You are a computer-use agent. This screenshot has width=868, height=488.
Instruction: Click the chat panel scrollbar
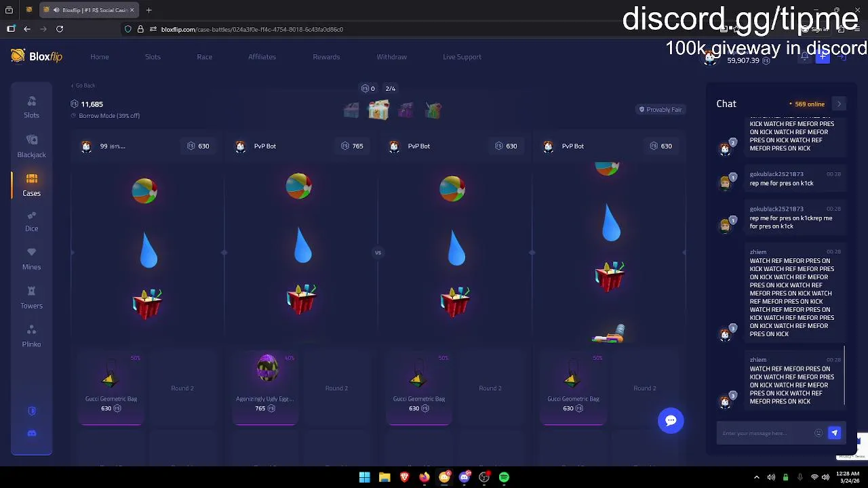click(844, 374)
